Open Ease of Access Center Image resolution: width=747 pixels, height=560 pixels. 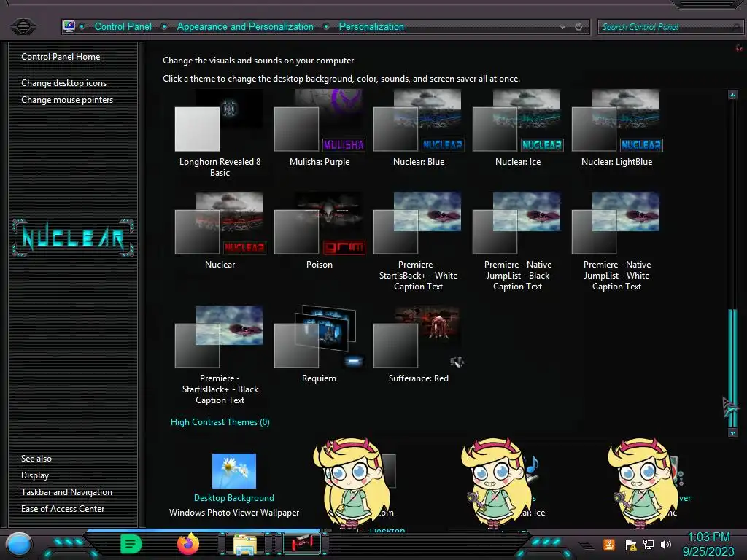tap(63, 508)
